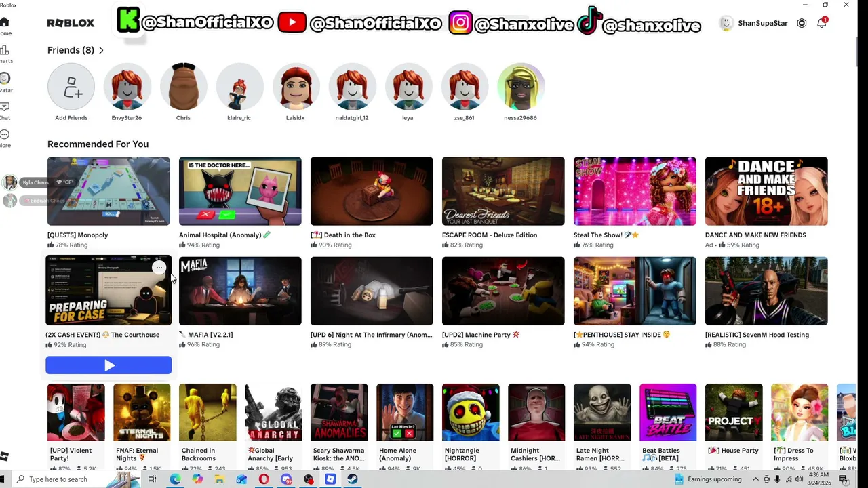Open Chat from the left sidebar
The image size is (868, 488).
pyautogui.click(x=5, y=111)
